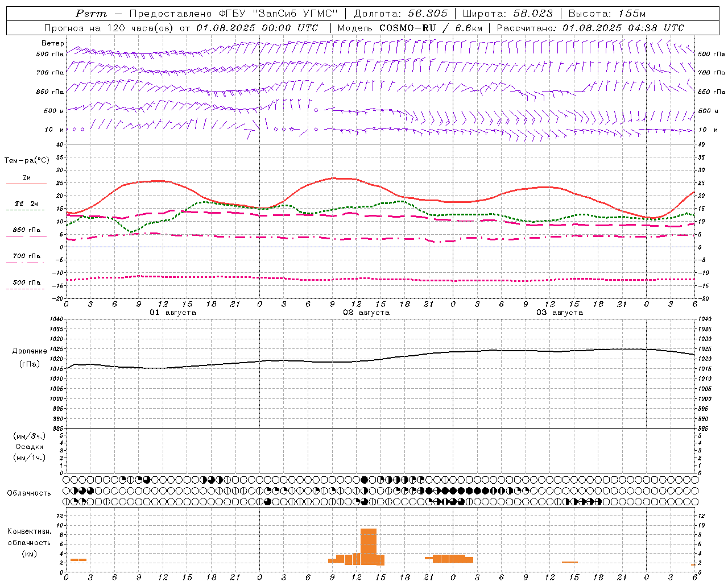Image resolution: width=728 pixels, height=582 pixels.
Task: Click the Осадки precipitation label
Action: click(x=30, y=447)
